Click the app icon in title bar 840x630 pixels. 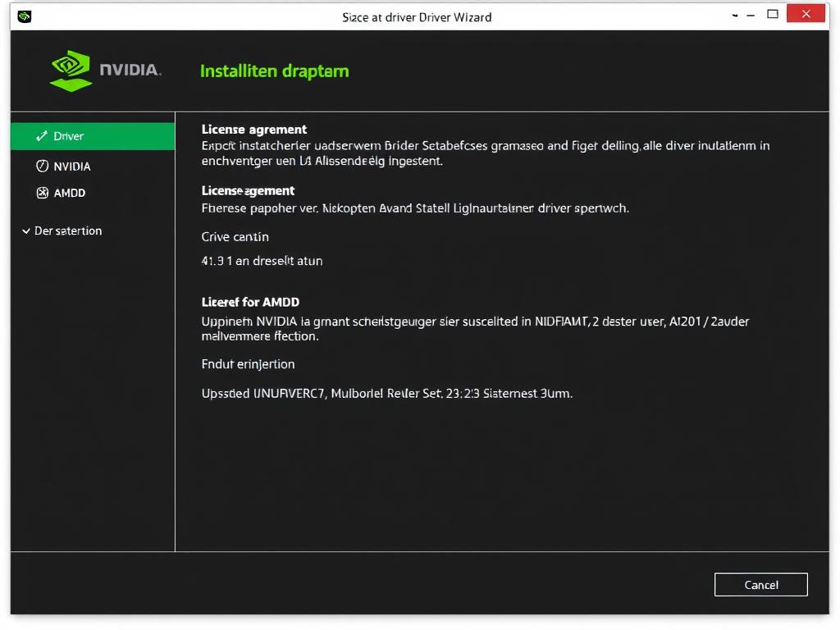click(x=24, y=16)
